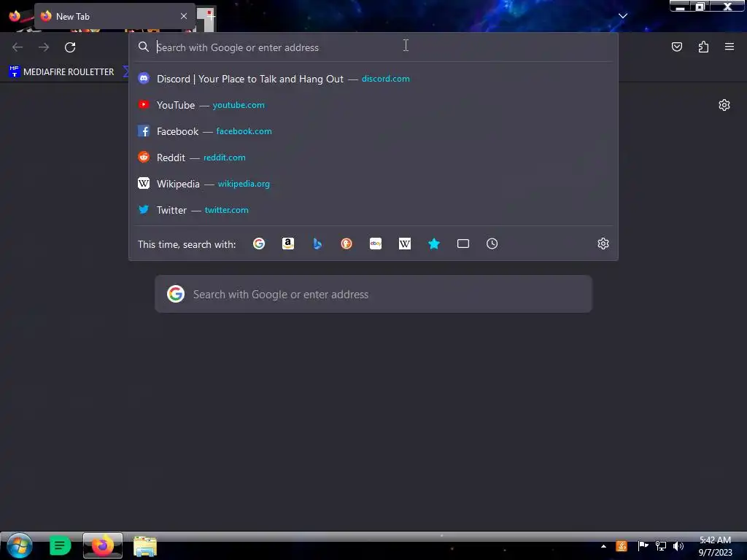Open the Firefox application menu
The width and height of the screenshot is (747, 560).
[729, 47]
